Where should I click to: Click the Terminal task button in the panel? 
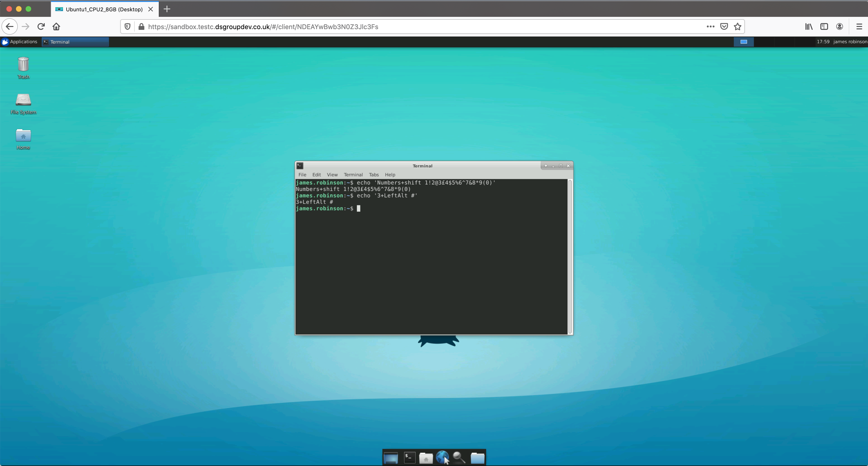[75, 42]
